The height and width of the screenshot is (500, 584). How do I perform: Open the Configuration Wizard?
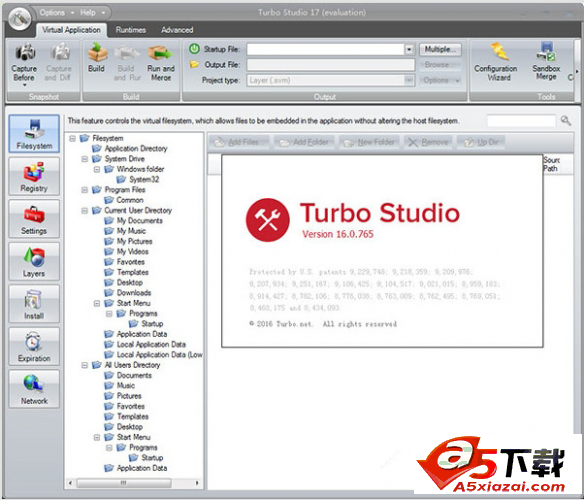click(x=496, y=62)
